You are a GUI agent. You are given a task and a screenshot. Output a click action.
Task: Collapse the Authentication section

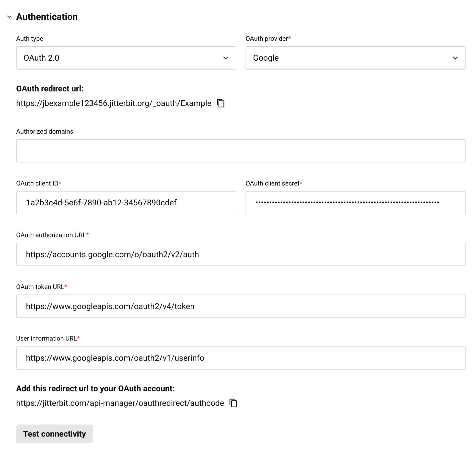pos(9,17)
